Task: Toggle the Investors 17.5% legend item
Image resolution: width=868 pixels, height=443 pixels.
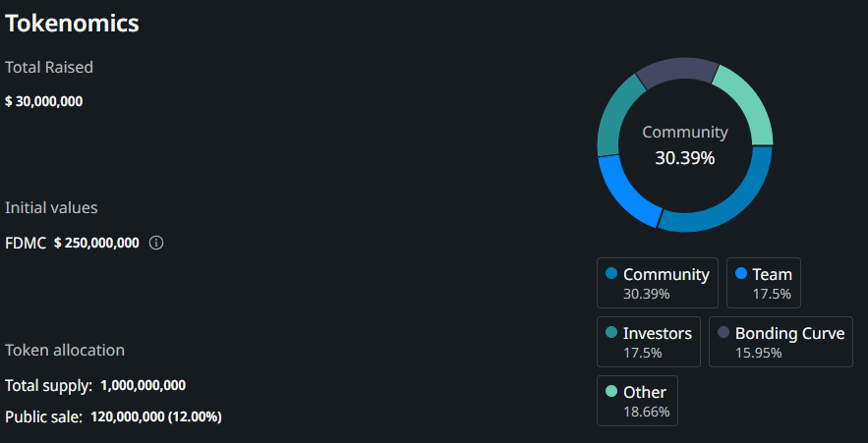Action: [649, 342]
